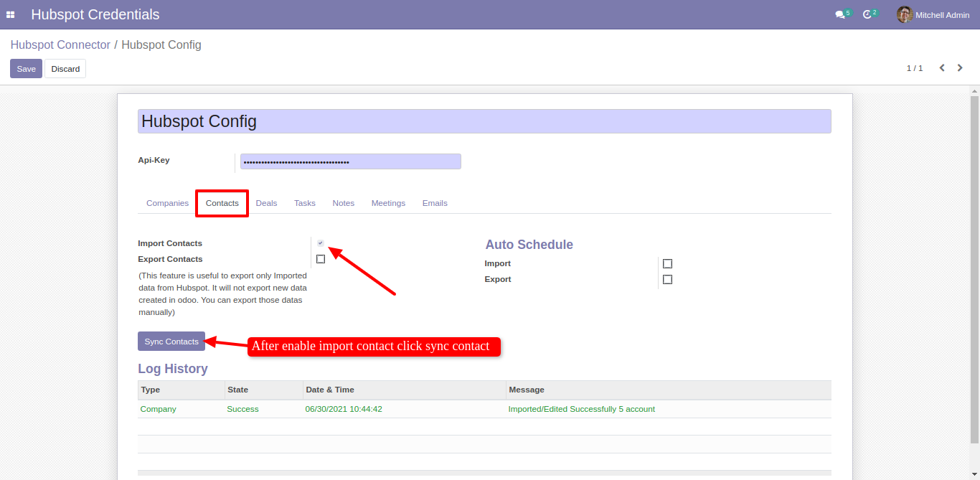Go to next record arrow

pyautogui.click(x=960, y=68)
